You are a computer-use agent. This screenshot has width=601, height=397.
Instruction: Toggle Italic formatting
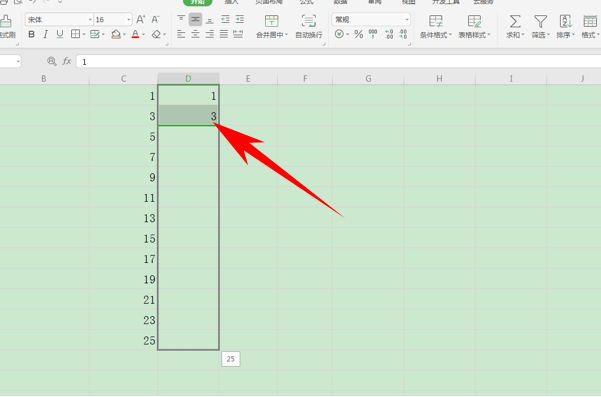[46, 34]
